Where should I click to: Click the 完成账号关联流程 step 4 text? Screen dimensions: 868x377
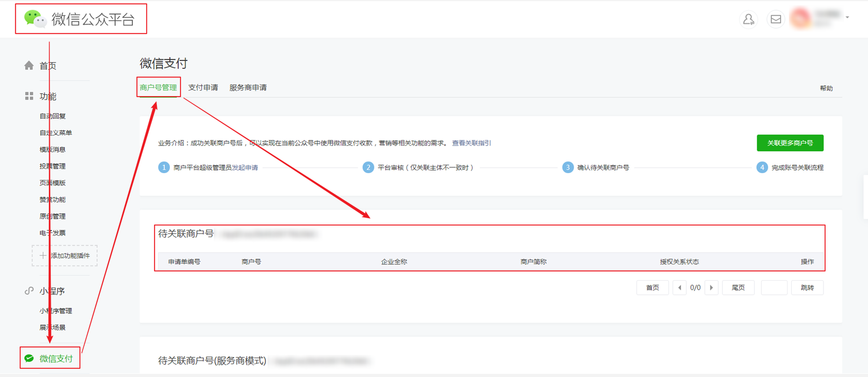798,168
